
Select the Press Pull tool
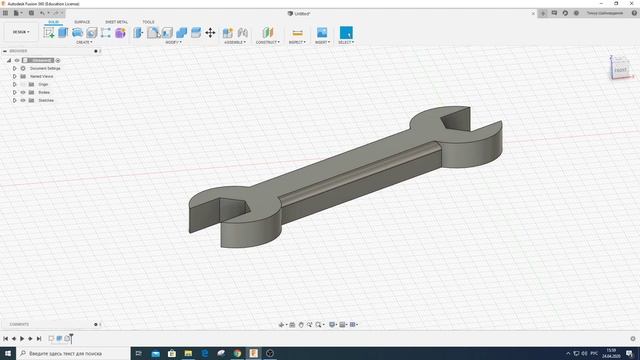pos(138,33)
